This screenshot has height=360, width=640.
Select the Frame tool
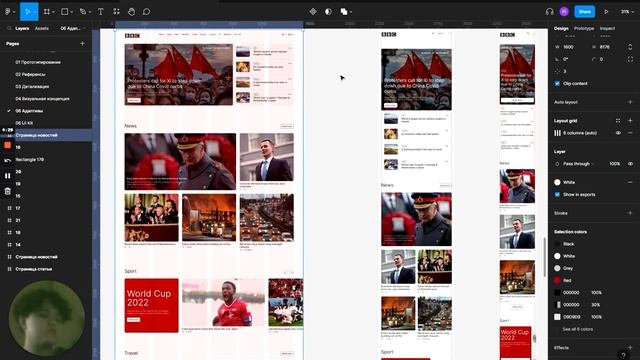[47, 12]
